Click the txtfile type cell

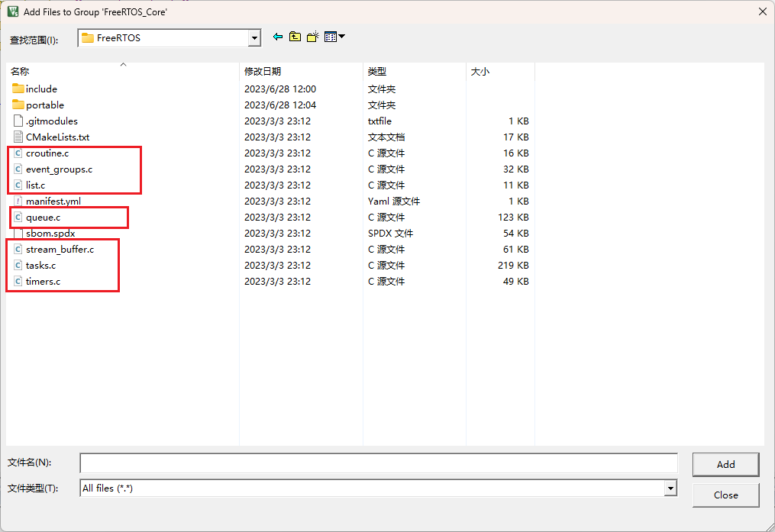click(x=379, y=121)
